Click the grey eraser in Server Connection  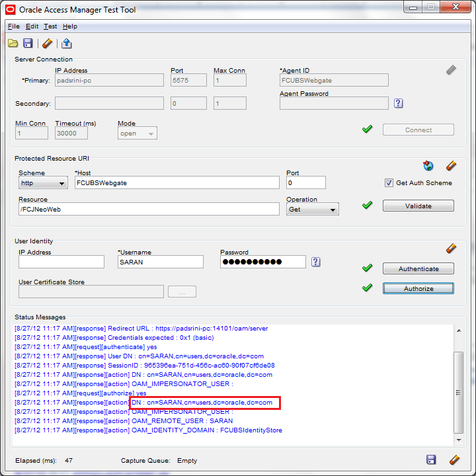click(x=451, y=70)
